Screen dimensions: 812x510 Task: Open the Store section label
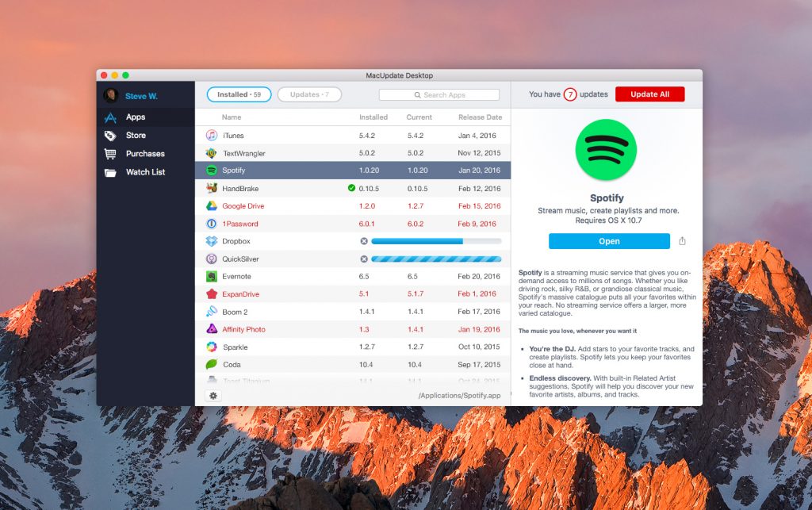click(136, 135)
